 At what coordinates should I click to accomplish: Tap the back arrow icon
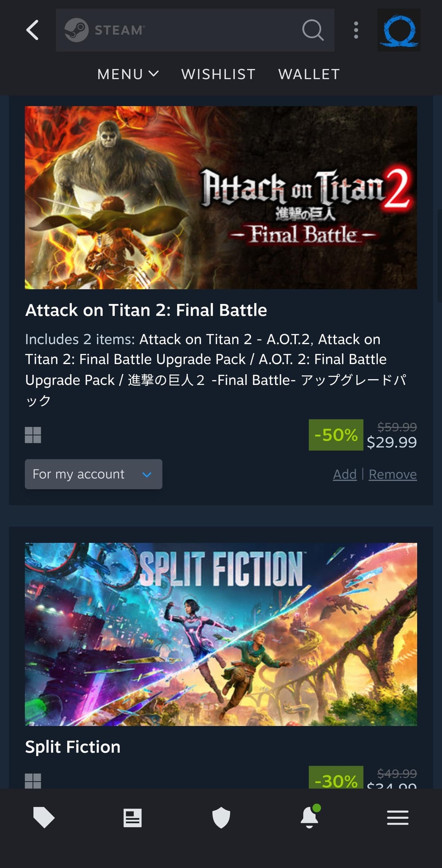[x=32, y=30]
